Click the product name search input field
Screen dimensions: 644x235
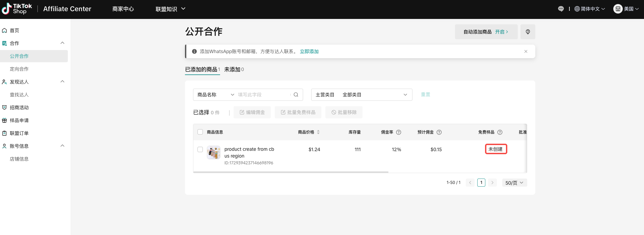[x=263, y=95]
